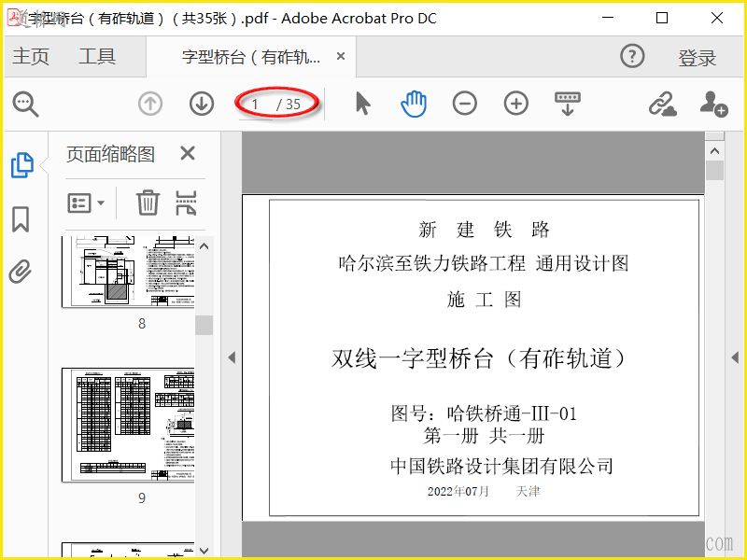Click text 施工图 on title page

(x=484, y=300)
